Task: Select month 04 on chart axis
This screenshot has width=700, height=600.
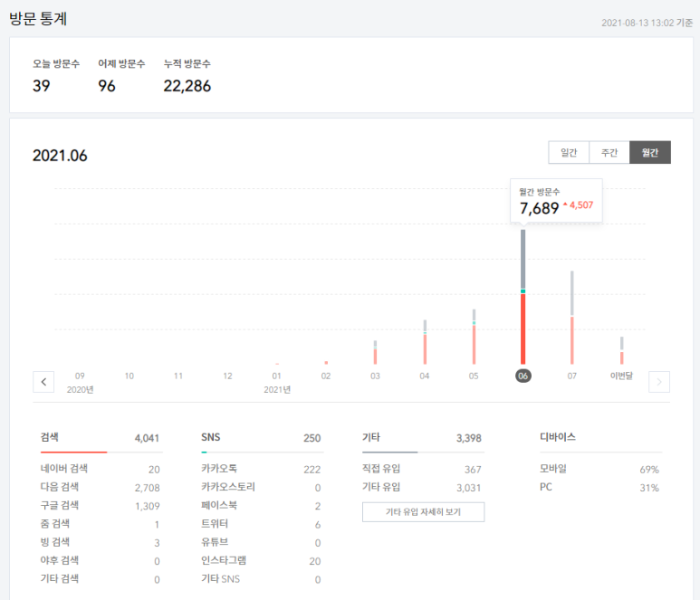Action: pos(425,376)
